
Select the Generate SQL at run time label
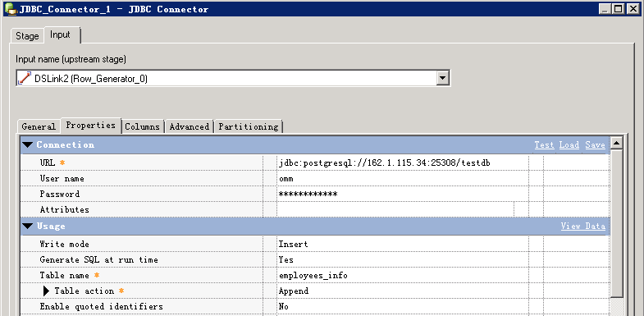click(98, 259)
